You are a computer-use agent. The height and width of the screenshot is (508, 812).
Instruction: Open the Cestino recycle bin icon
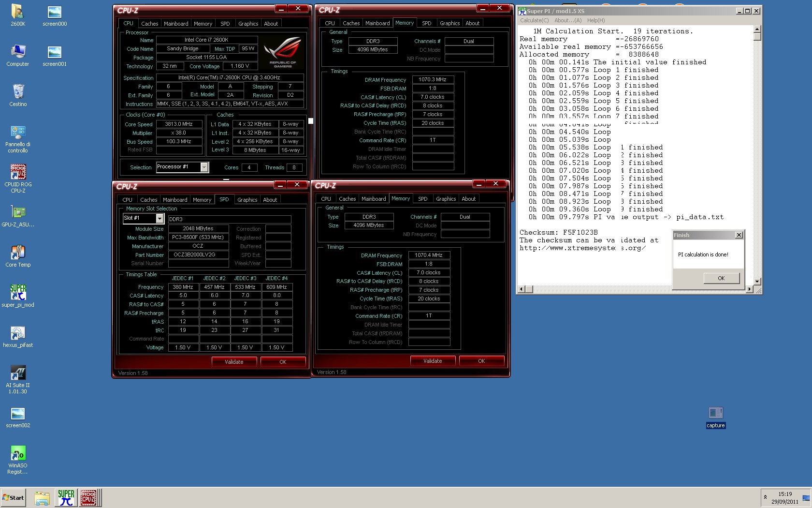coord(18,95)
